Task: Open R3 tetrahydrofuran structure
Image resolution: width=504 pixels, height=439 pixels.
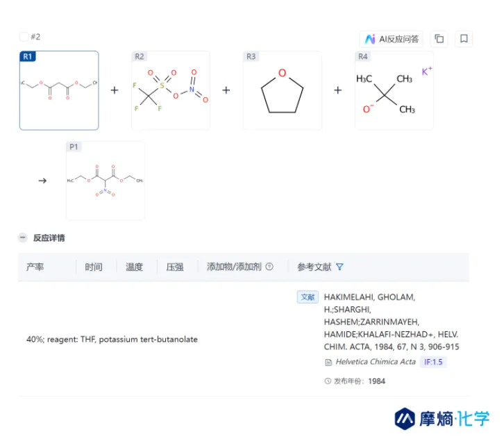Action: [x=282, y=91]
